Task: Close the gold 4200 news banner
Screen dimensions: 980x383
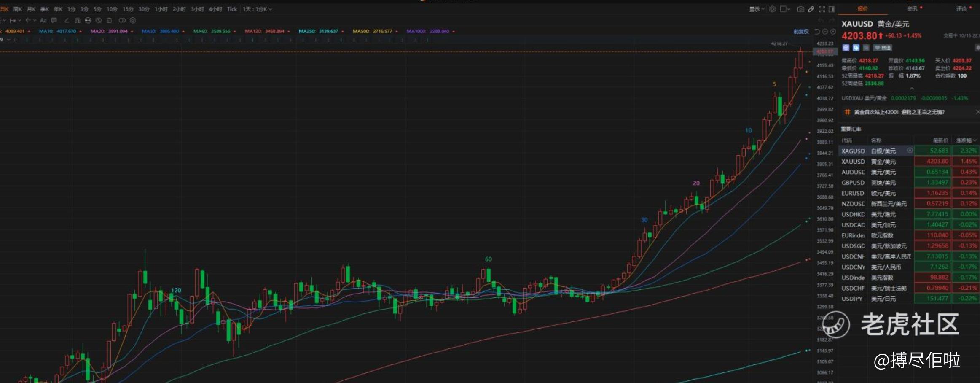Action: tap(977, 112)
